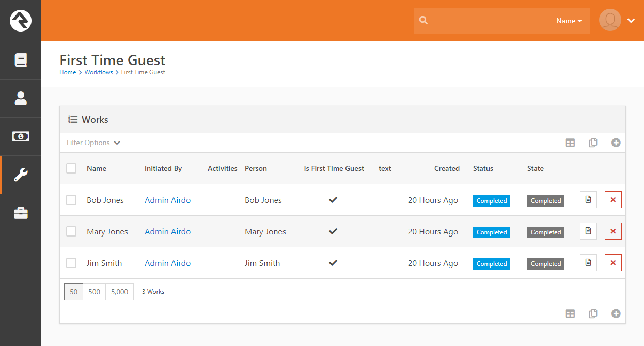Screen dimensions: 644x346
Task: Click Jim Smith name cell
Action: (x=104, y=263)
